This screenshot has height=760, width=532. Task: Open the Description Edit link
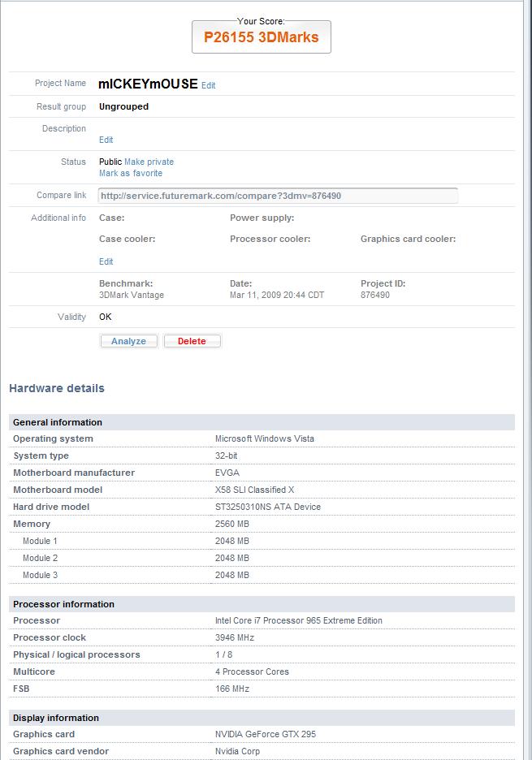(106, 140)
